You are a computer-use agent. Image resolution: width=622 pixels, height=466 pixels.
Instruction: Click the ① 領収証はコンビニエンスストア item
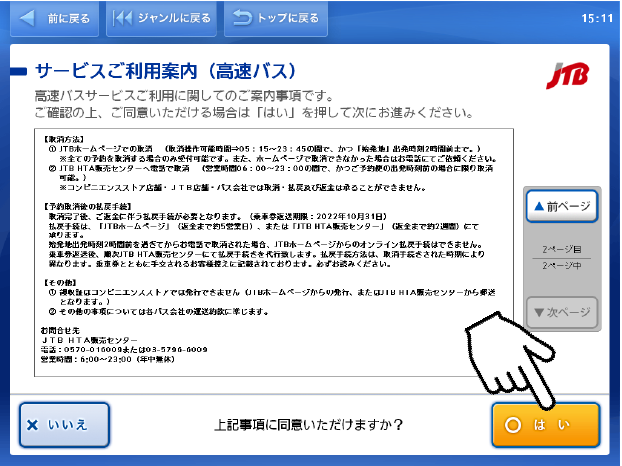(x=272, y=297)
